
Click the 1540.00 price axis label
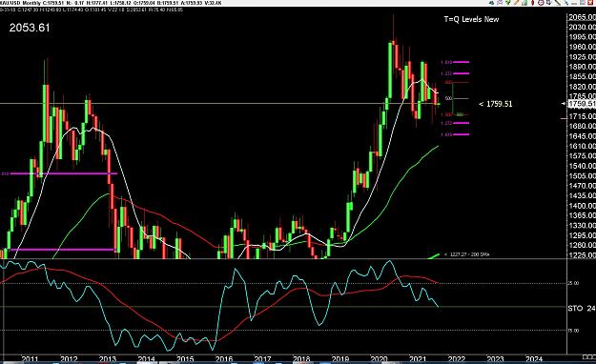(x=582, y=166)
